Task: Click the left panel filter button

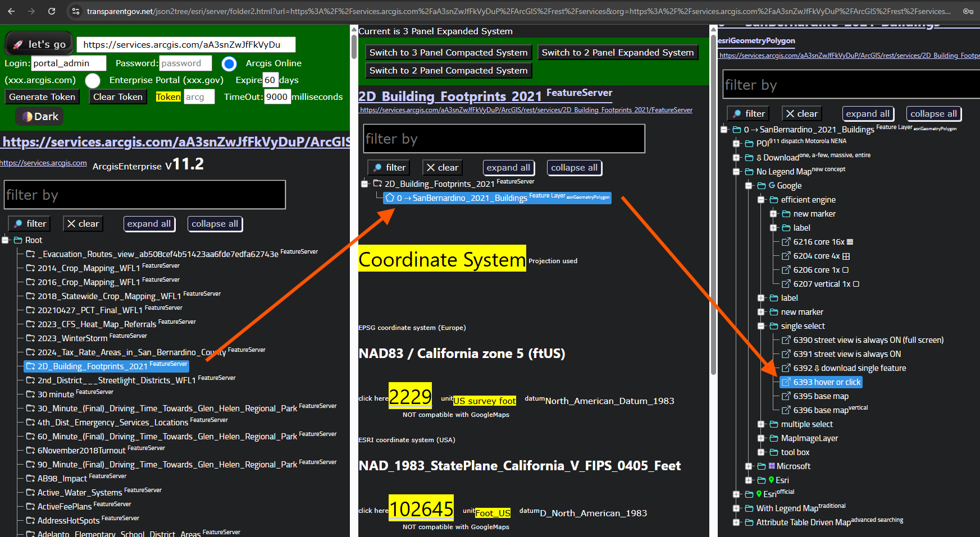Action: click(x=29, y=223)
